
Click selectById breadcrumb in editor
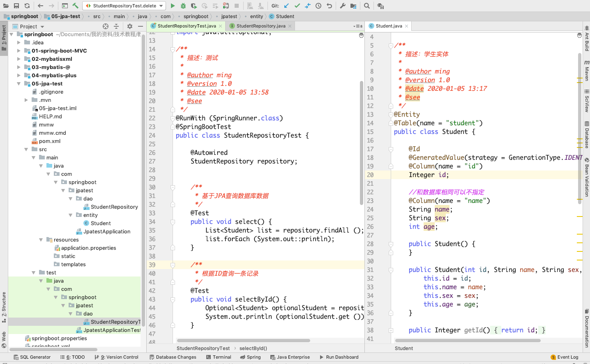pos(253,348)
